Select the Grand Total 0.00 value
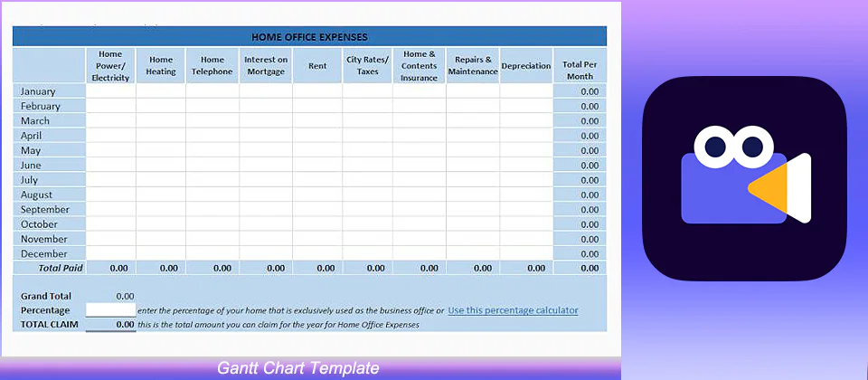The height and width of the screenshot is (380, 868). pos(125,297)
